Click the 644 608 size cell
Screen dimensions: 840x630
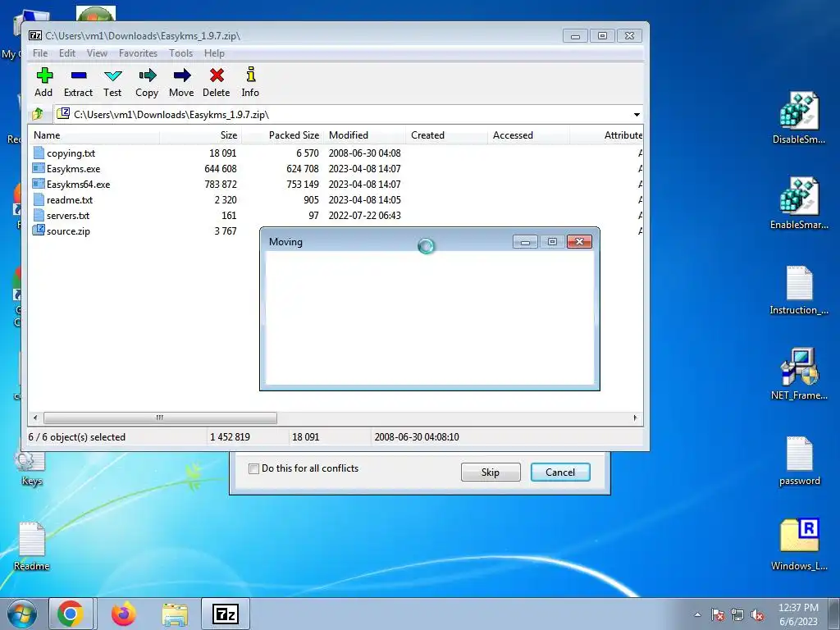pos(220,168)
